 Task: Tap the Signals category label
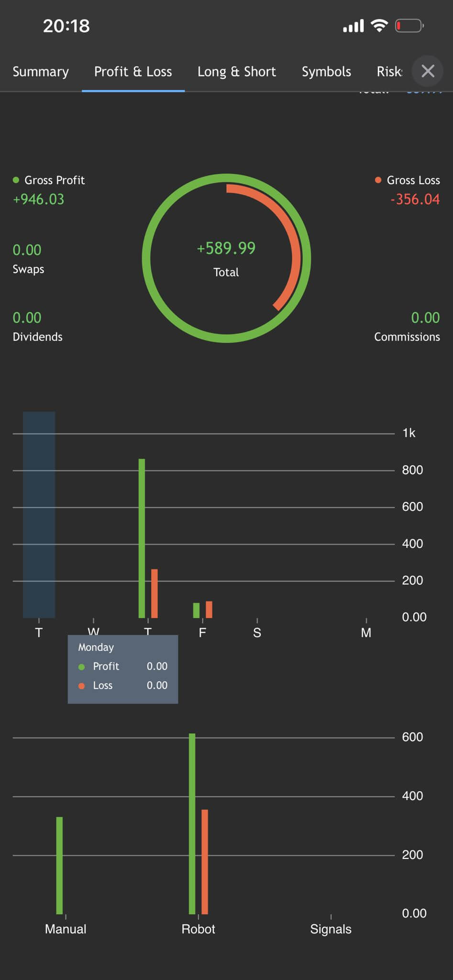click(x=331, y=929)
